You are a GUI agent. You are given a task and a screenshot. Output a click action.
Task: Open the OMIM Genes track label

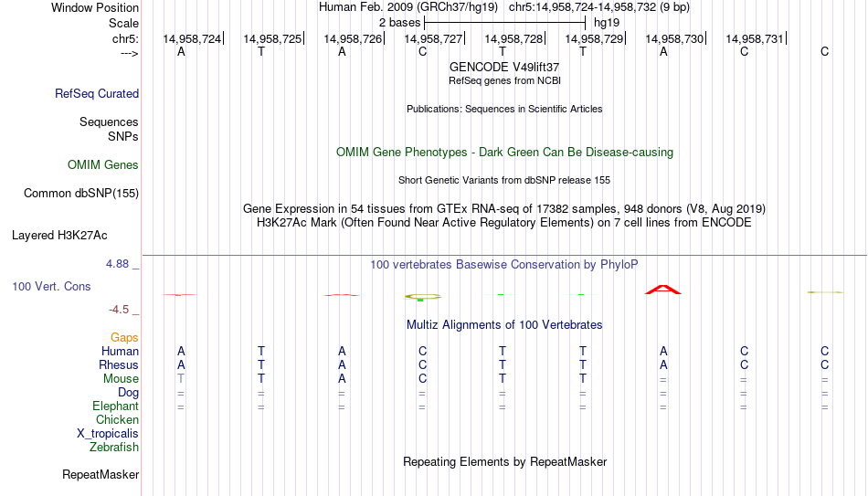point(103,165)
